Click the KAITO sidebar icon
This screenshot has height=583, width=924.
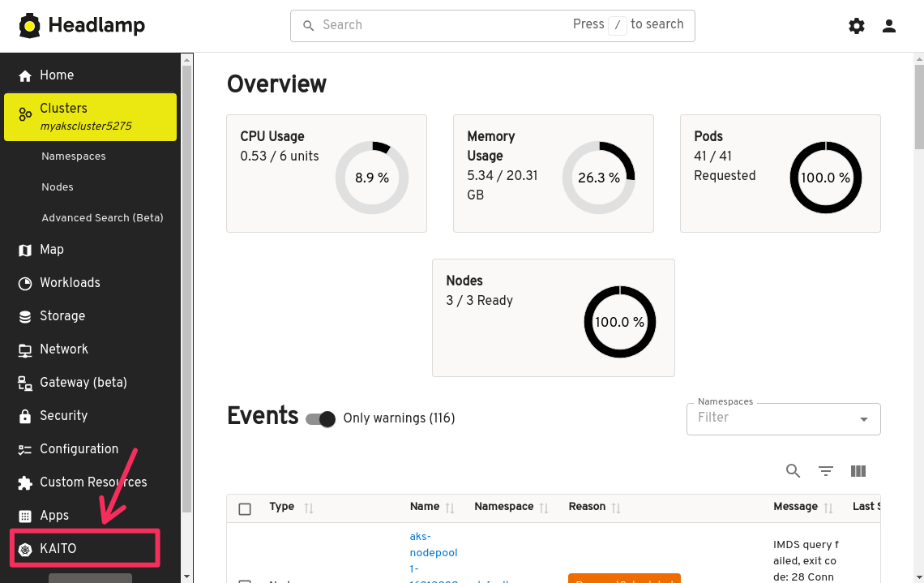(25, 549)
